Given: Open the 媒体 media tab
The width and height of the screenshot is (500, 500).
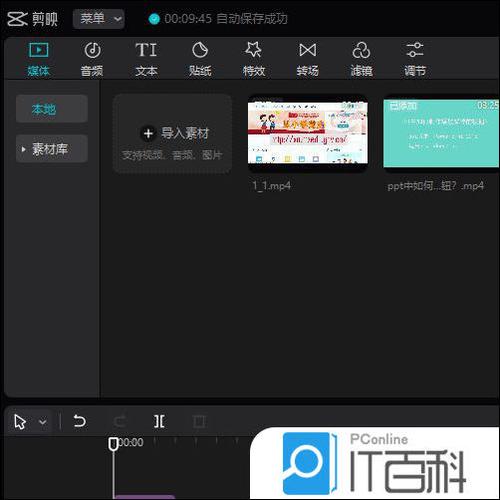Looking at the screenshot, I should 38,60.
